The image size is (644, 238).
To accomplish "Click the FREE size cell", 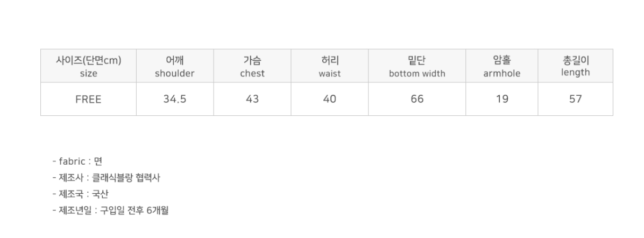I will coord(88,99).
